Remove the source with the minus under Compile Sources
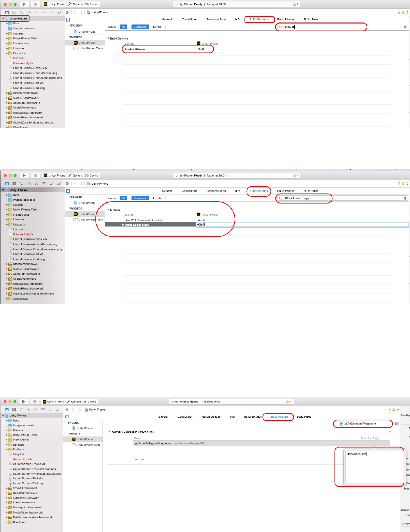410x532 pixels. [x=143, y=459]
